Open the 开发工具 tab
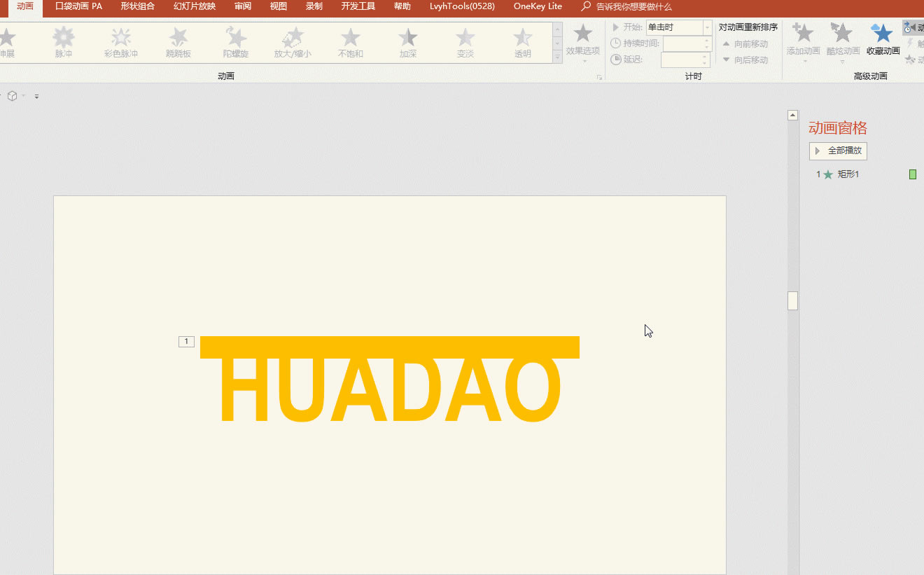 (358, 6)
